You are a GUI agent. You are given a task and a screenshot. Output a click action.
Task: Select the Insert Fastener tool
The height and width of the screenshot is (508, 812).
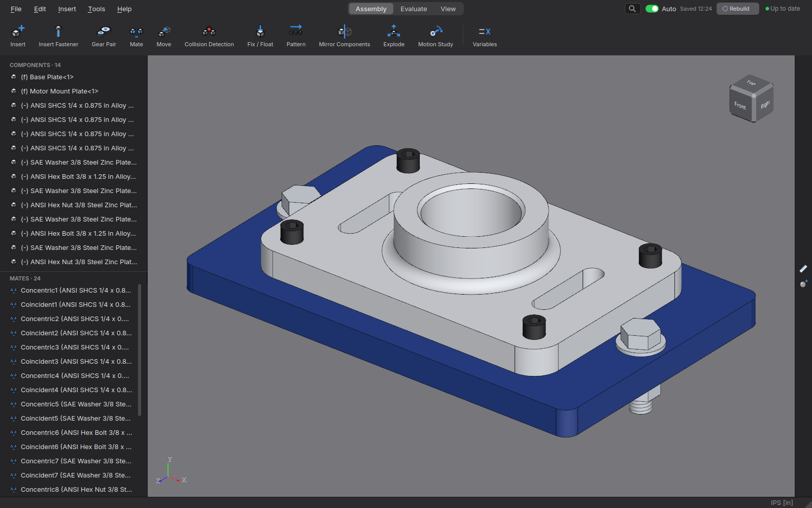tap(58, 37)
